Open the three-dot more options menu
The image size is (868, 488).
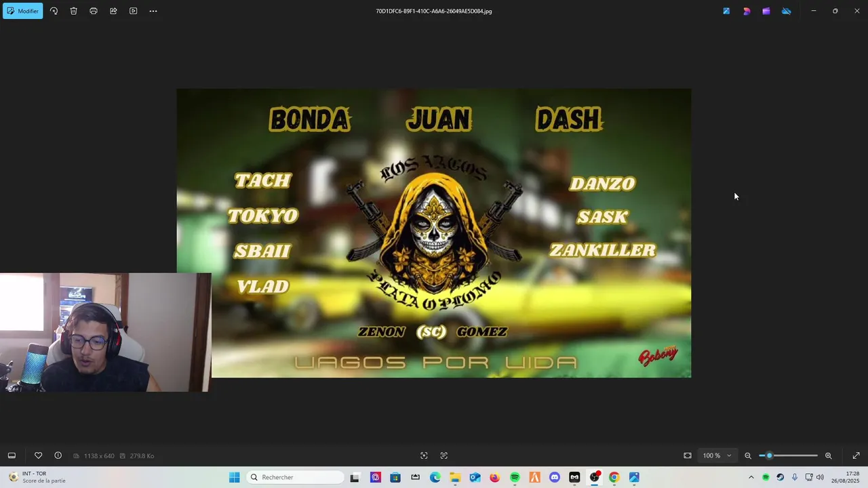click(153, 11)
